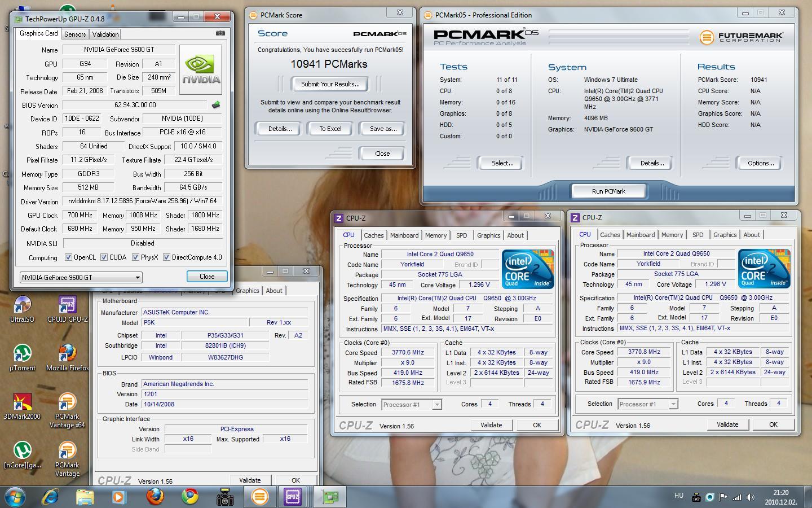Click the 10941 PCMarks score text
This screenshot has width=812, height=508.
pos(329,64)
